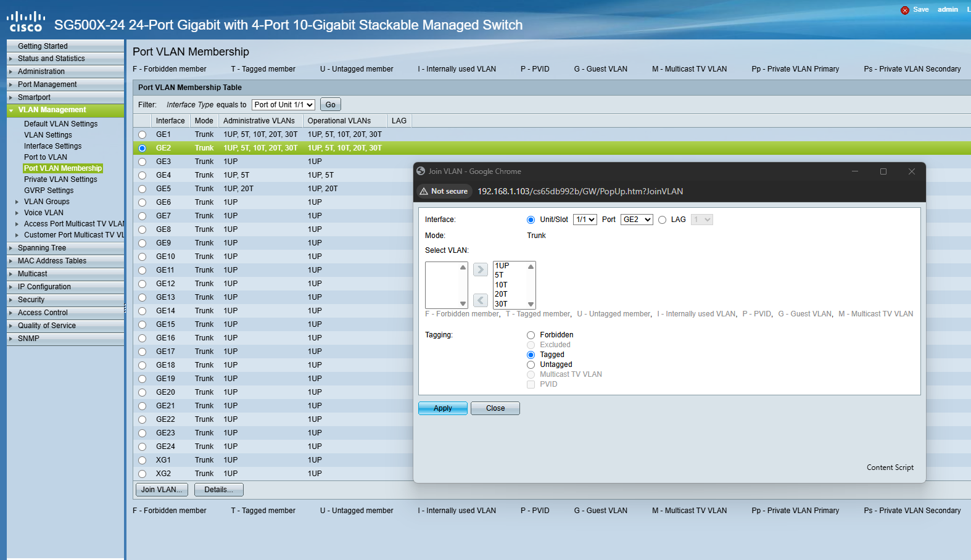Click the Not secure warning icon
The width and height of the screenshot is (971, 560).
pyautogui.click(x=424, y=191)
